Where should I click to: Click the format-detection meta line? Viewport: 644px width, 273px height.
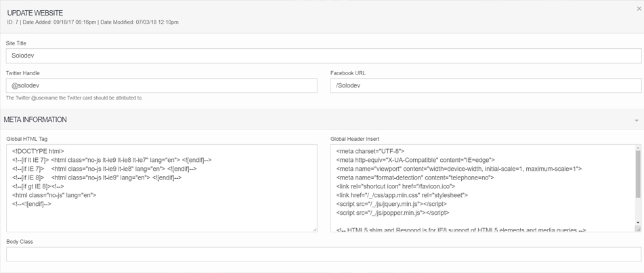pos(415,177)
